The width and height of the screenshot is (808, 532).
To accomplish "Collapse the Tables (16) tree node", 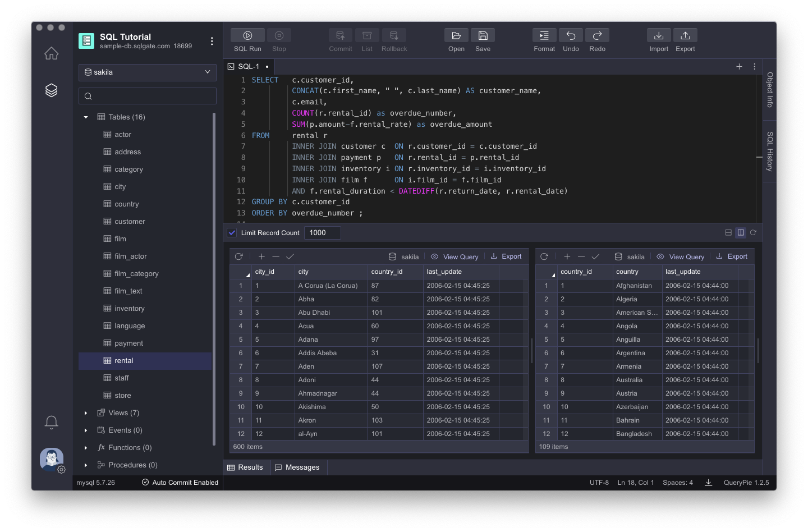I will tap(85, 117).
